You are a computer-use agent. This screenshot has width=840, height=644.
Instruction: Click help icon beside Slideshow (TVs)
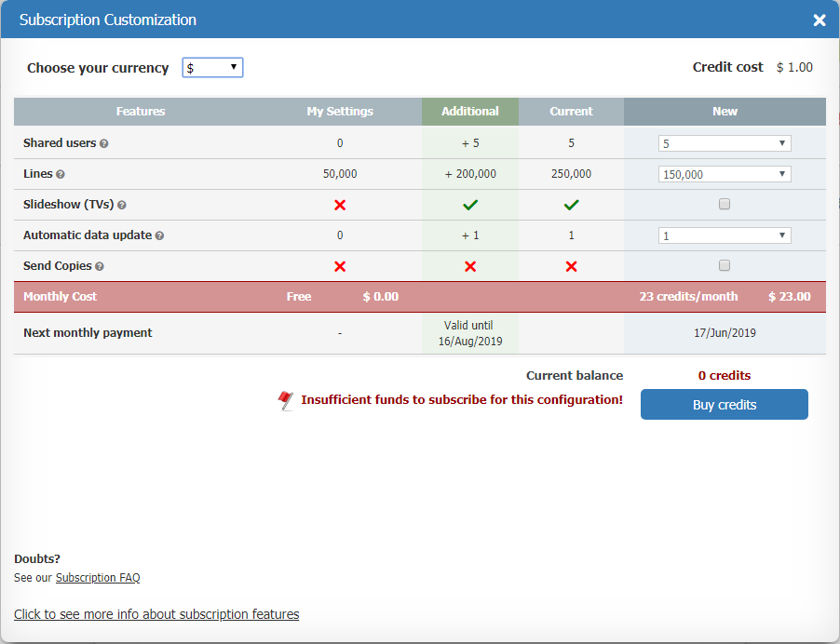point(122,206)
